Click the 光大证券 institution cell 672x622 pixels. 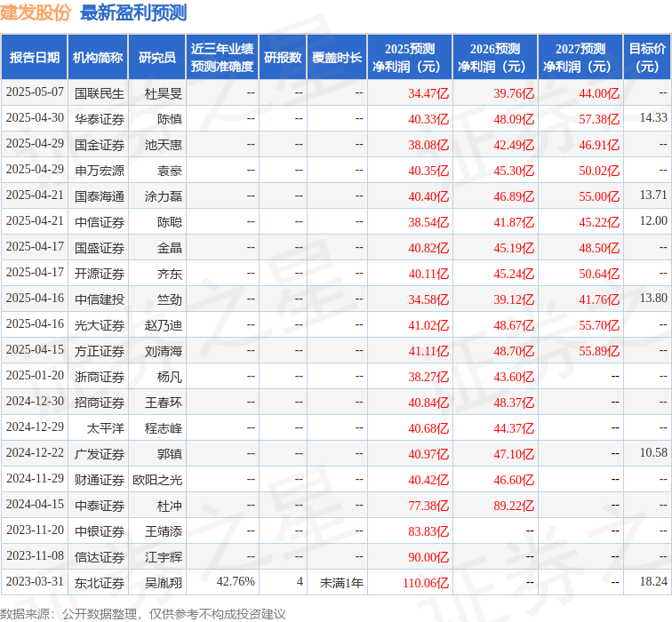pyautogui.click(x=100, y=325)
